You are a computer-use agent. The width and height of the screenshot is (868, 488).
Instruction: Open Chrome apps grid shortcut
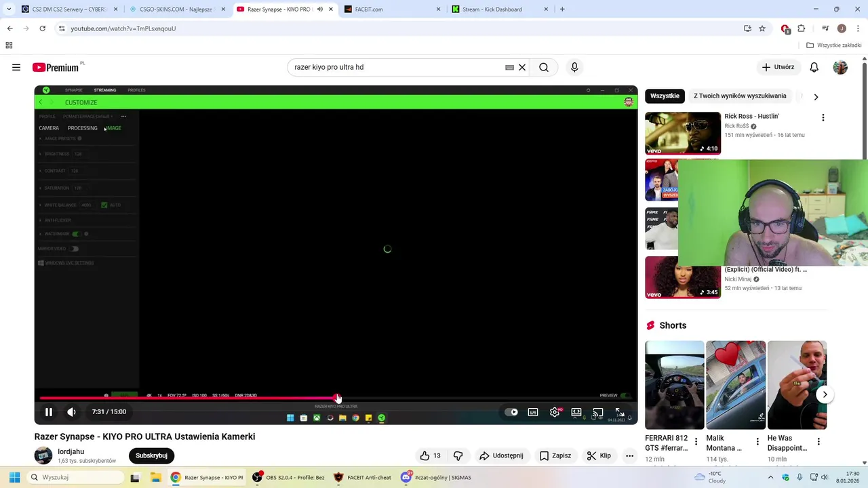[9, 45]
